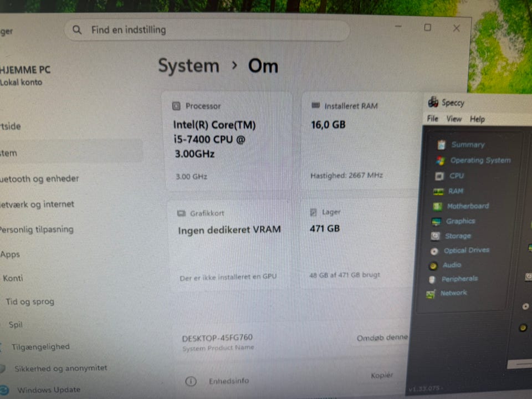Click the Graphics monitor icon in Speccy

click(436, 222)
